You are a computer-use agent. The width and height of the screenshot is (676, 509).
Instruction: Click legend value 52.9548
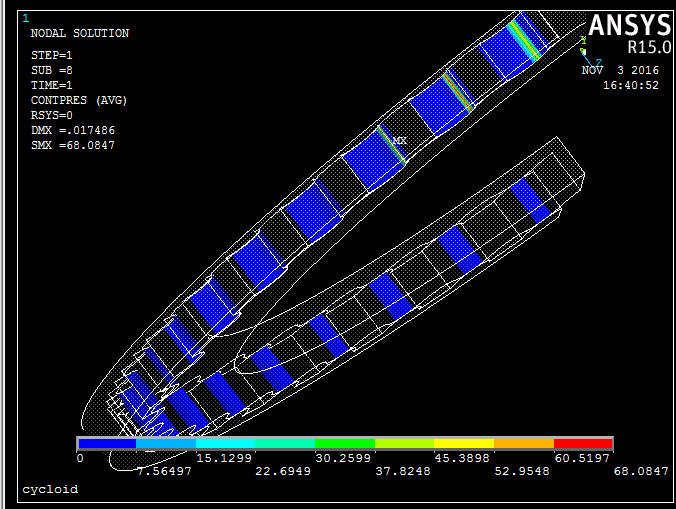point(522,471)
